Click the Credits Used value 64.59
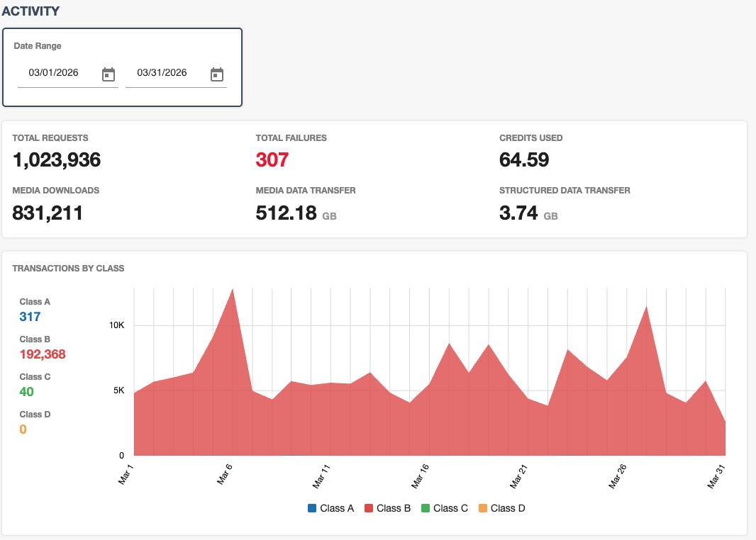This screenshot has height=540, width=756. click(523, 160)
